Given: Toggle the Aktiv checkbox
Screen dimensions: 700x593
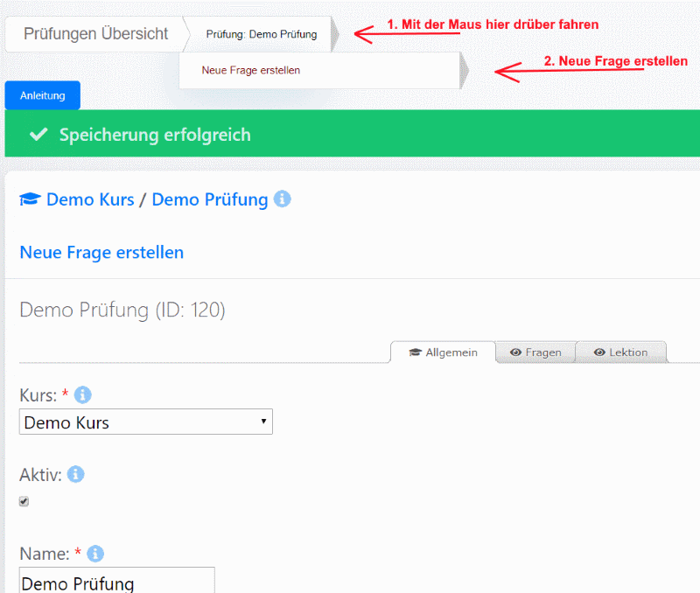Looking at the screenshot, I should 24,501.
